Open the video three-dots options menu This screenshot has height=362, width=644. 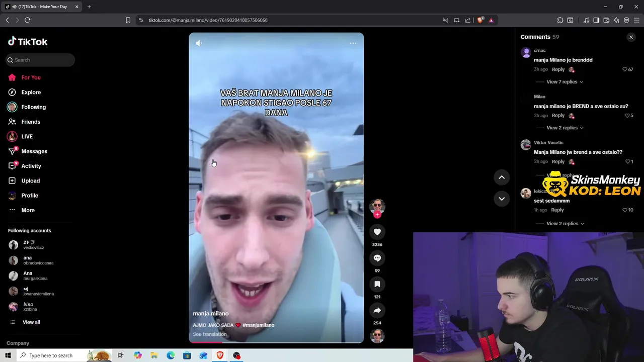[353, 43]
